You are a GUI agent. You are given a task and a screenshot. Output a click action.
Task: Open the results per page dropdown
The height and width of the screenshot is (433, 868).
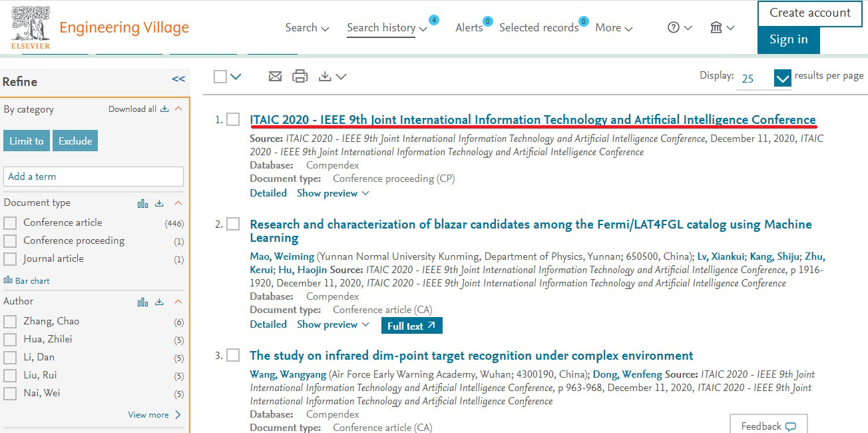783,79
